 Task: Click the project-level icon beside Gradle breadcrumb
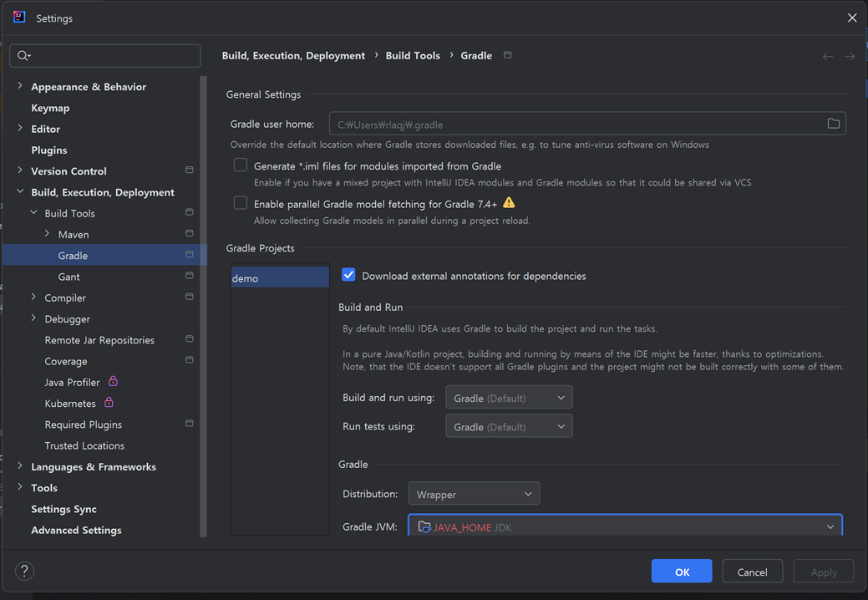[508, 55]
